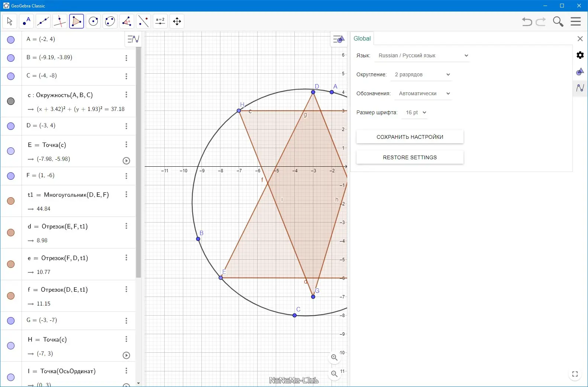Click point G in the graphics view
Image resolution: width=588 pixels, height=387 pixels.
point(313,297)
